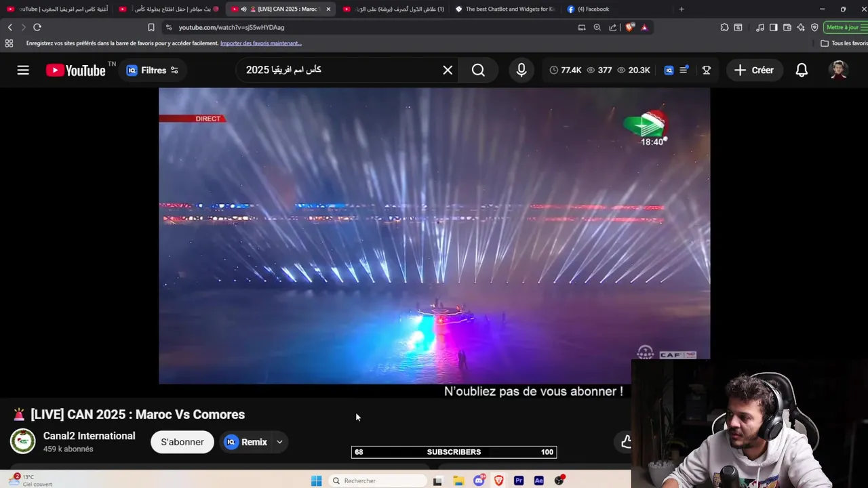Open the Tous les favoris folder
This screenshot has width=868, height=488.
click(x=844, y=43)
